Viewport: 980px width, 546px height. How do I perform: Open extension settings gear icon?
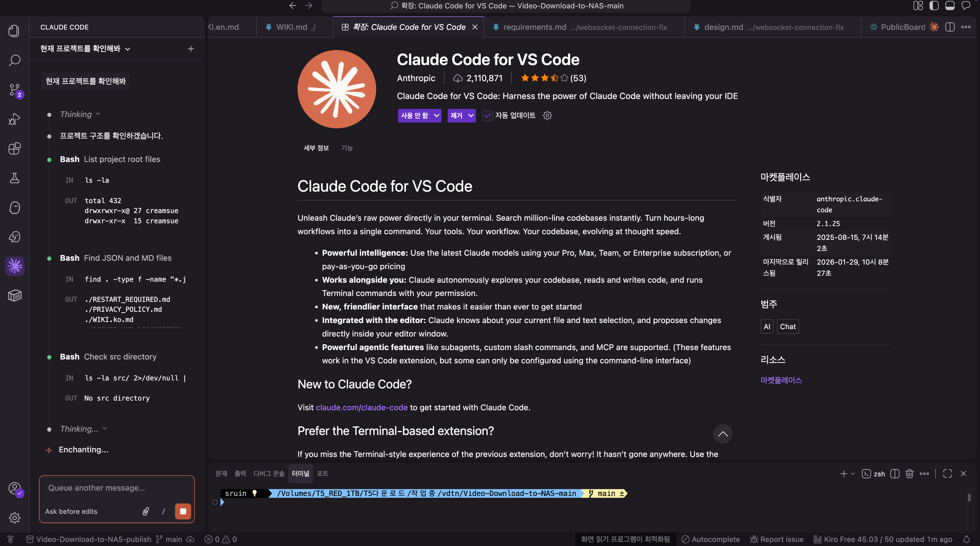click(x=547, y=116)
